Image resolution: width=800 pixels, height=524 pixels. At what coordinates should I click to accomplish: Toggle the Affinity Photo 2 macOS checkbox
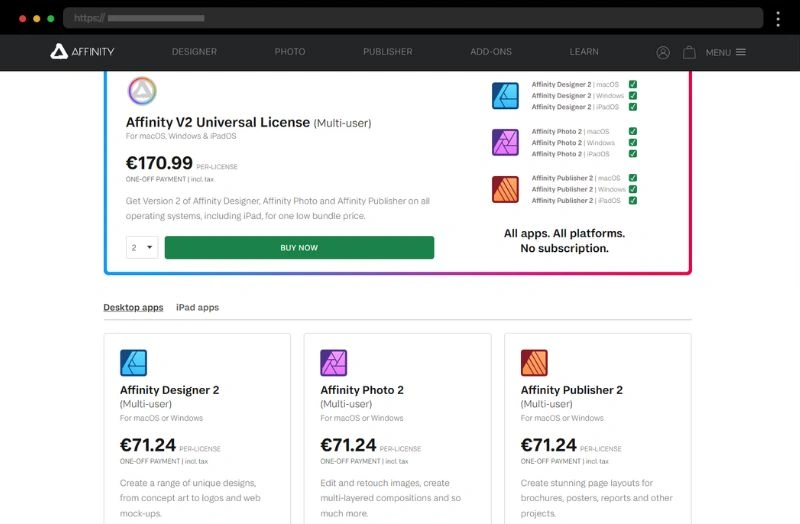633,131
